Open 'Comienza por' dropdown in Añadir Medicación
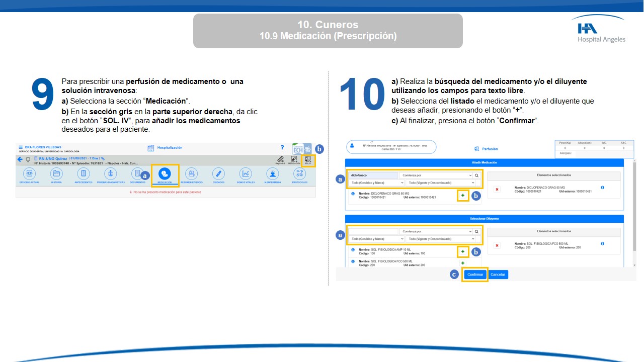The width and height of the screenshot is (644, 362). click(x=436, y=175)
